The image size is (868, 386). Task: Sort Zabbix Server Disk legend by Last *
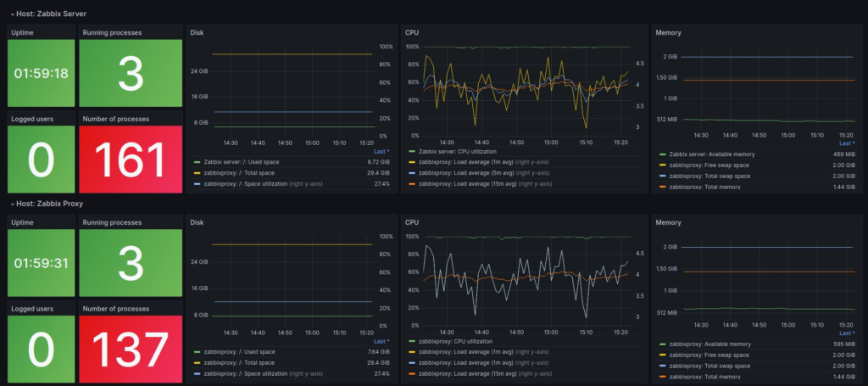381,151
